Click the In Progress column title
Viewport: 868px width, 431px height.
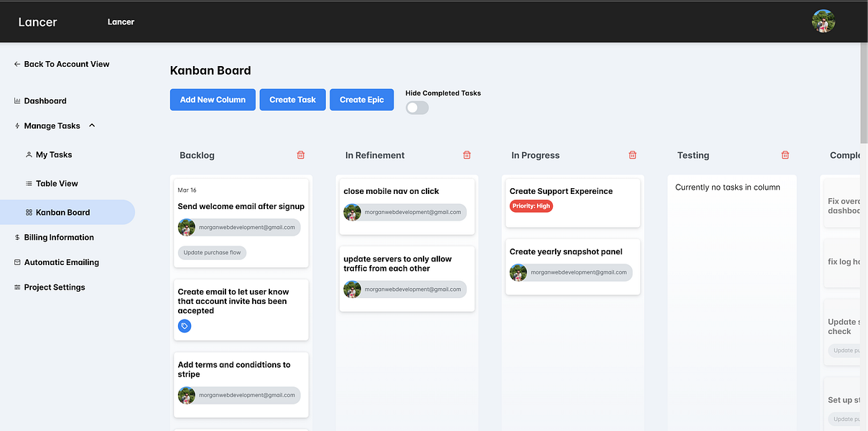point(536,155)
